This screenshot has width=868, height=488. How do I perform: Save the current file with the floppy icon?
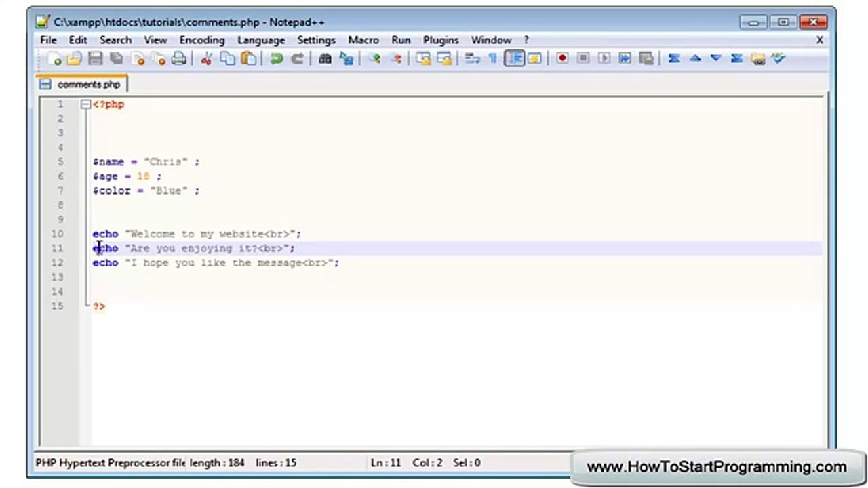(x=96, y=59)
